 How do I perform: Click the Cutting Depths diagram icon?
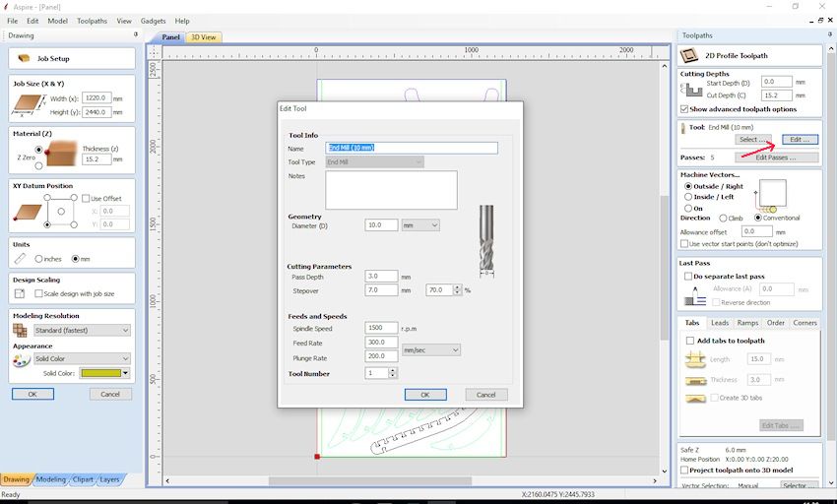coord(692,90)
